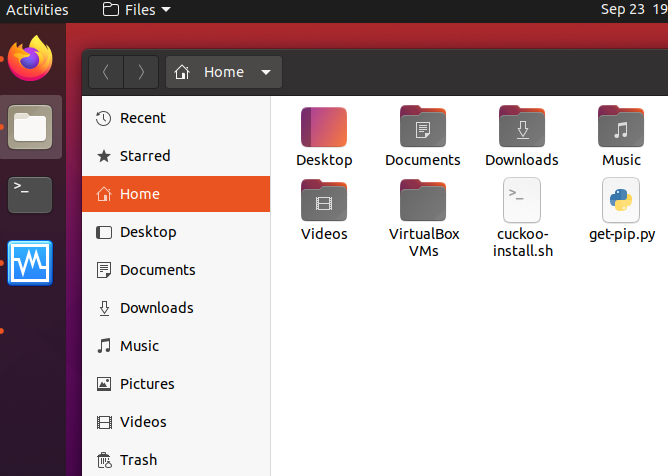Select the VirtualBox VMs folder icon
668x476 pixels.
coord(423,200)
